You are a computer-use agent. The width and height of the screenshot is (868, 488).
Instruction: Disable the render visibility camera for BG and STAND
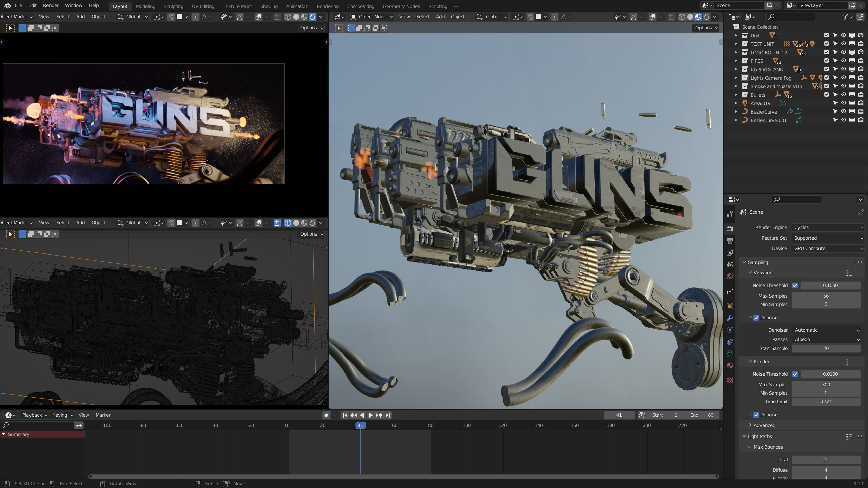click(860, 69)
